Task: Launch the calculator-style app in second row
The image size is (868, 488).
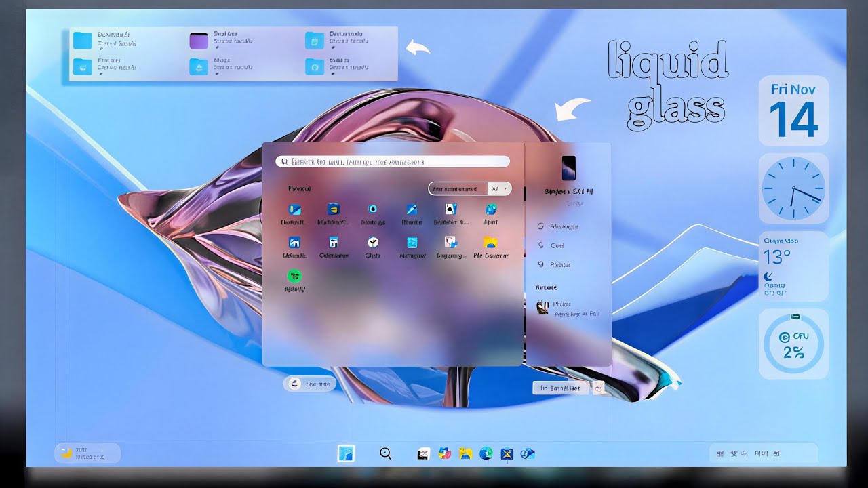Action: (334, 242)
